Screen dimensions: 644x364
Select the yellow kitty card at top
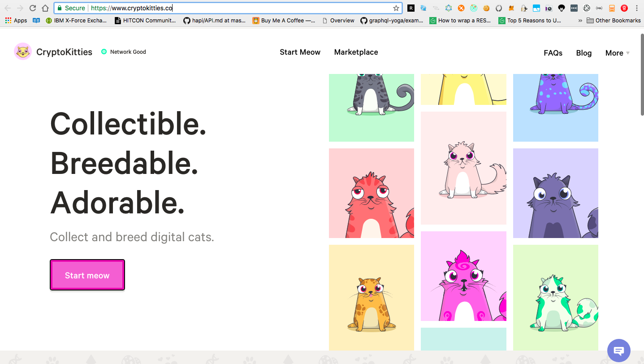coord(463,89)
